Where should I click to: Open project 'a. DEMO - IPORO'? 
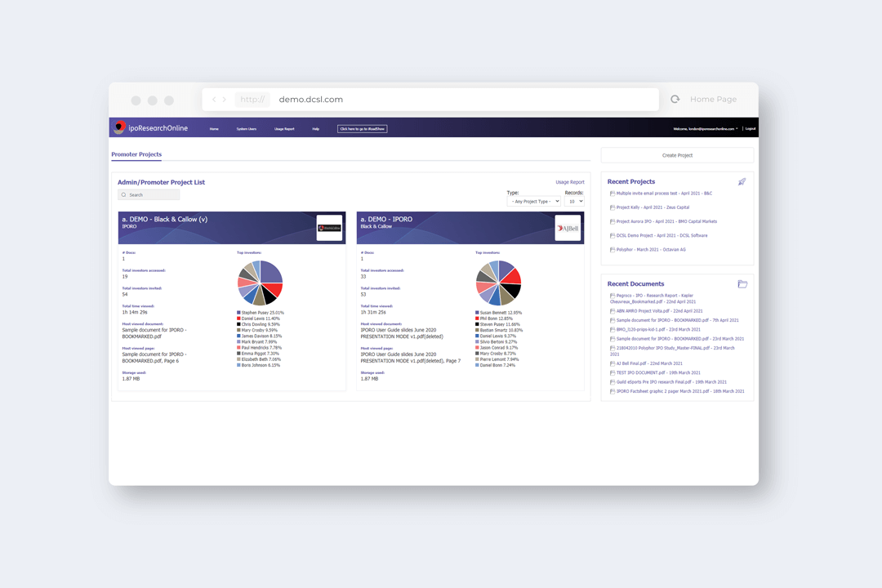(386, 220)
